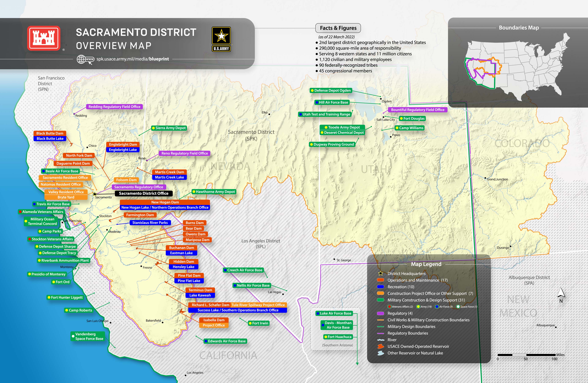Click the miles scale bar
Screen dimensions: 588x383
(x=526, y=355)
